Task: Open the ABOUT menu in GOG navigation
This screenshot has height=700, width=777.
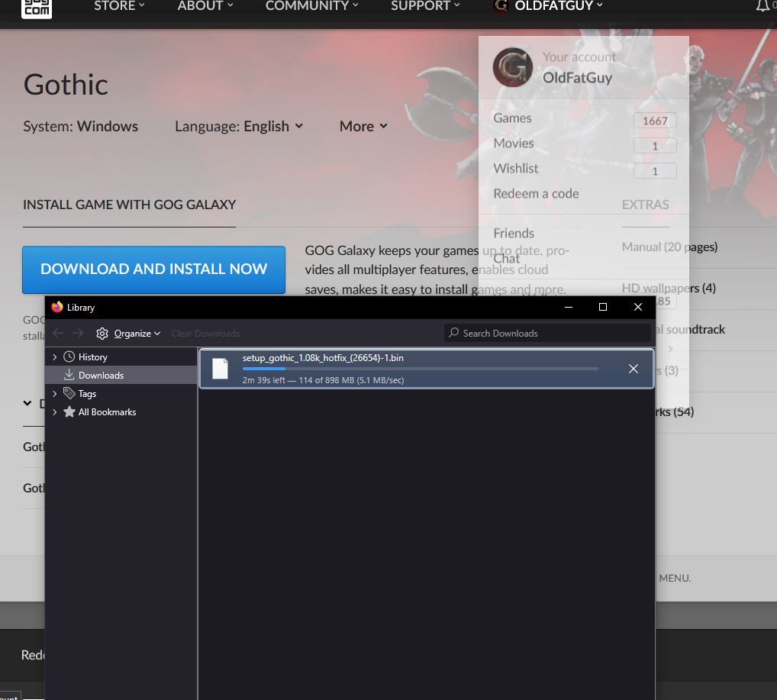Action: [x=205, y=6]
